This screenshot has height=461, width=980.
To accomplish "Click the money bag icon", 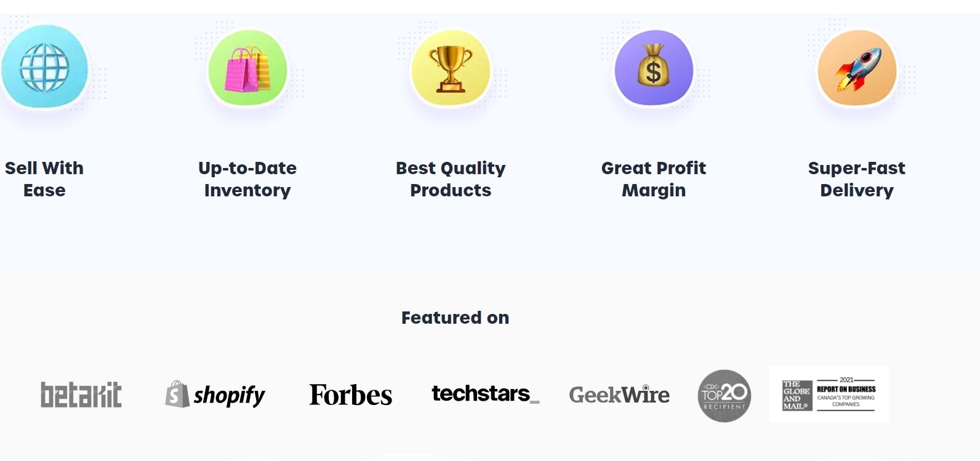I will pyautogui.click(x=654, y=68).
